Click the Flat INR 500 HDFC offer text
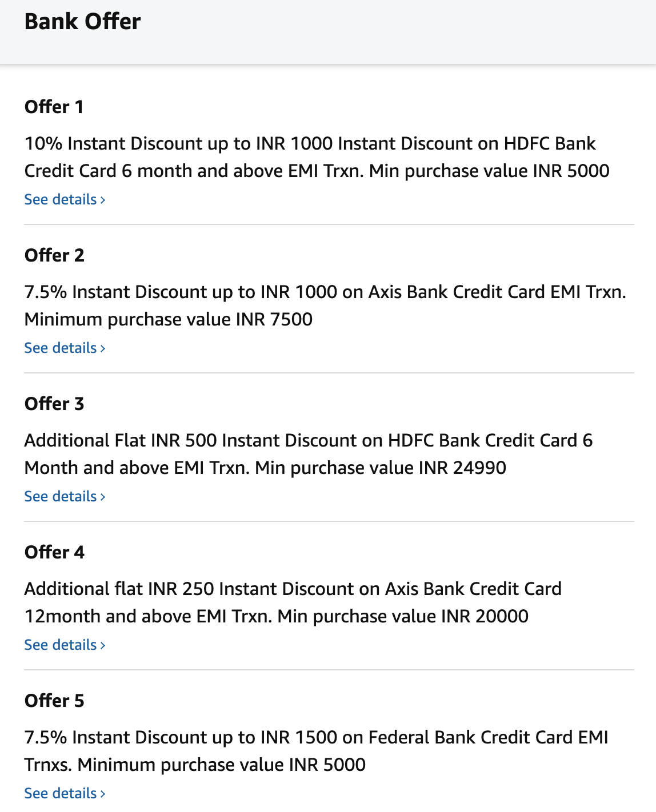This screenshot has width=656, height=812. click(x=309, y=454)
